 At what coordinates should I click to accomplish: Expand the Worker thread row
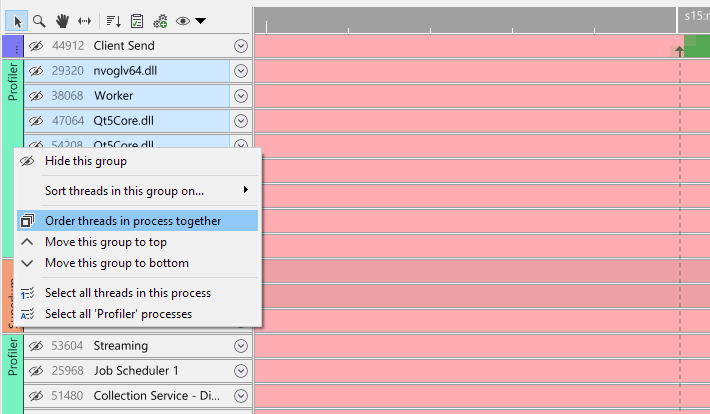pos(240,96)
